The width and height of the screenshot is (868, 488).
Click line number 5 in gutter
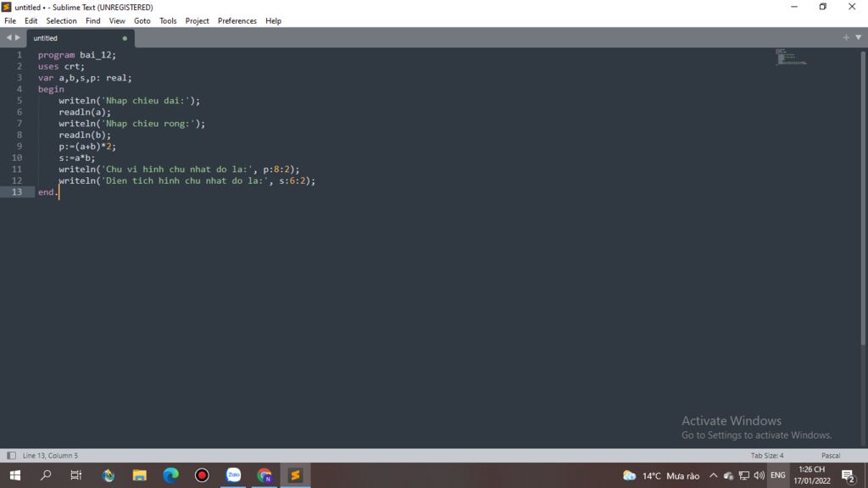(19, 101)
